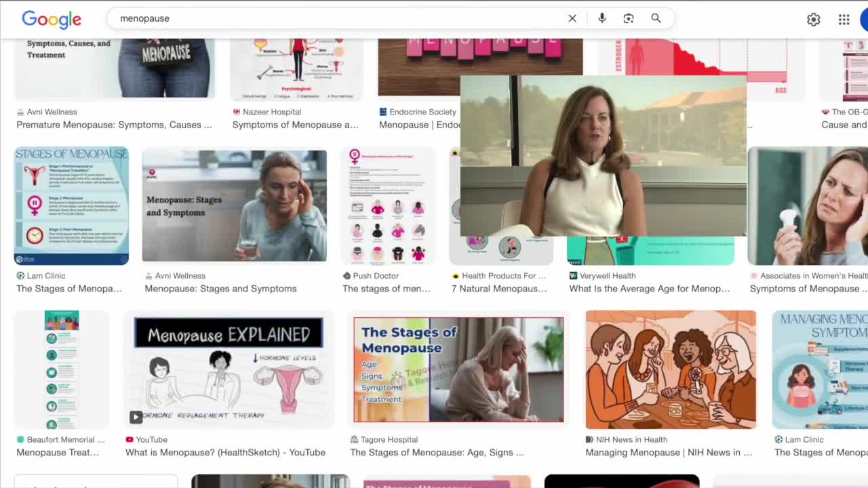The height and width of the screenshot is (488, 868).
Task: Click the magnifying glass search button
Action: pyautogui.click(x=656, y=18)
